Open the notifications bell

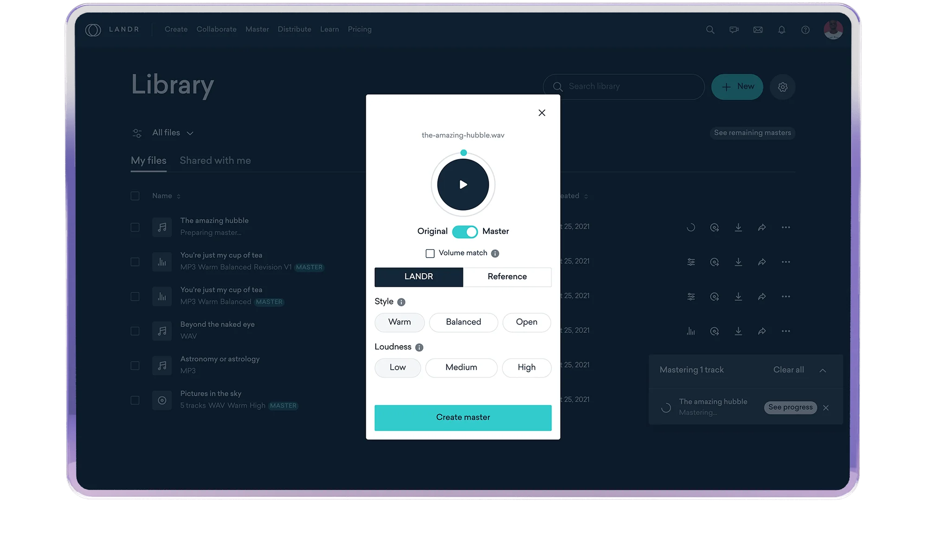pos(782,30)
